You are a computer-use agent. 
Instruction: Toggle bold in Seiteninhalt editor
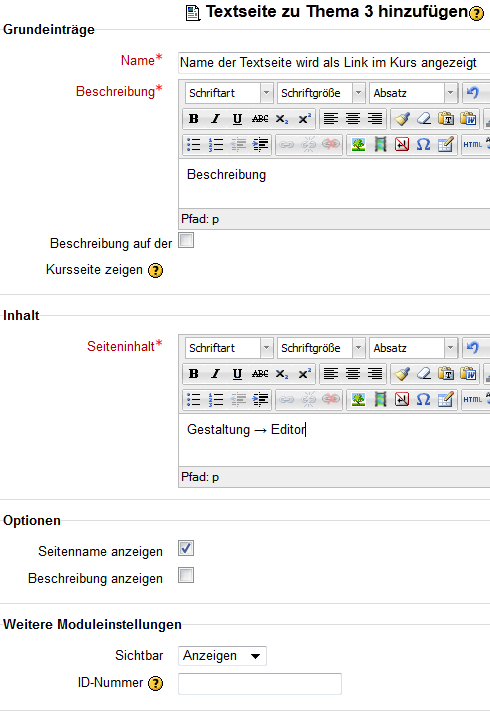coord(194,374)
